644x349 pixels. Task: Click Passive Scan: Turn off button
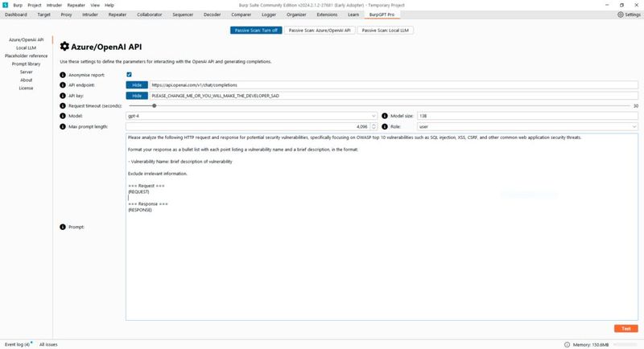(256, 31)
